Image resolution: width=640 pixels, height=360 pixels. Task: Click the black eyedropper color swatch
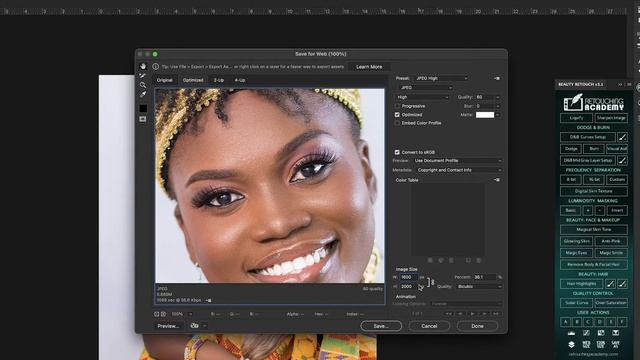pyautogui.click(x=143, y=108)
